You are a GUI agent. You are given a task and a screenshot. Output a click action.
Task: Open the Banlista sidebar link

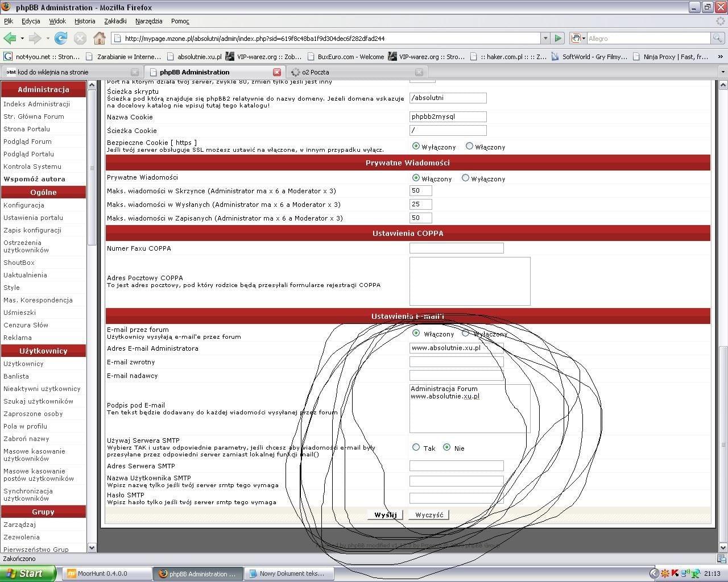coord(16,376)
